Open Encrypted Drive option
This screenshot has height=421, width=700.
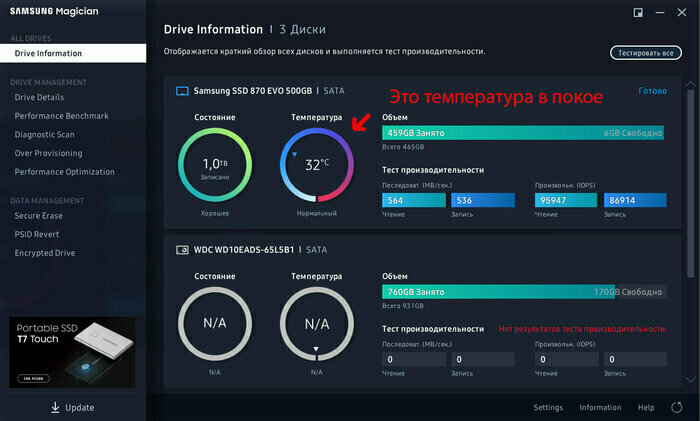coord(45,253)
